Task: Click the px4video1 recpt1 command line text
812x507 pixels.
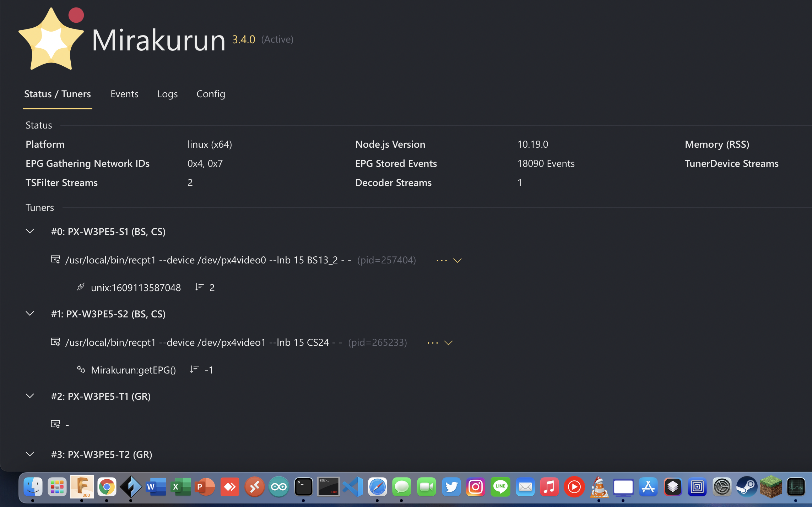Action: [x=204, y=343]
